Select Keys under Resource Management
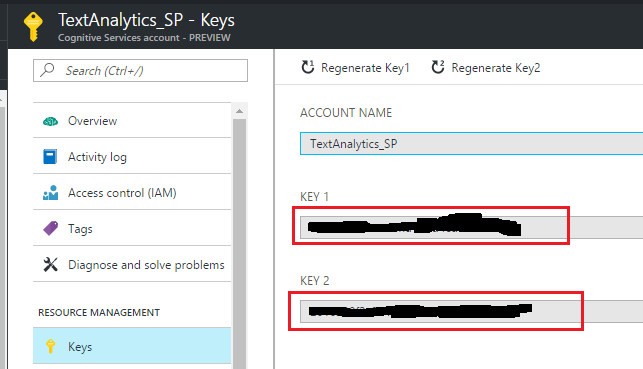 (x=132, y=346)
